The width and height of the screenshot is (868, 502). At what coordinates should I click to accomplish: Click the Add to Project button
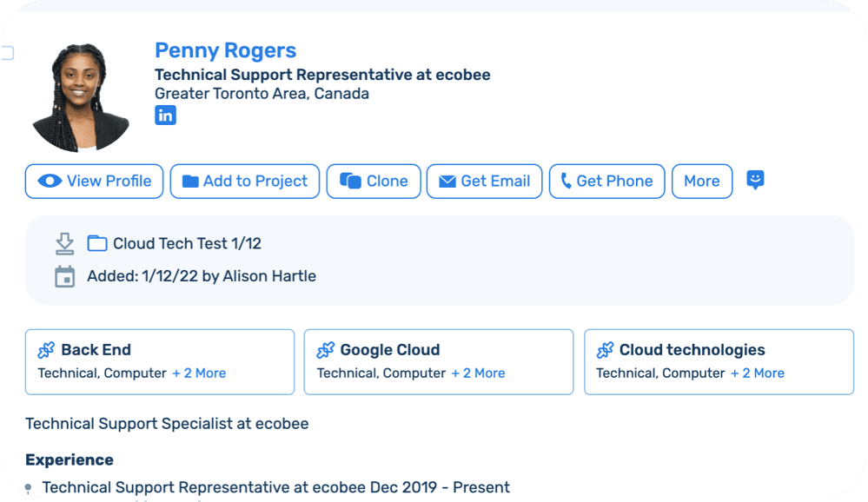(244, 182)
